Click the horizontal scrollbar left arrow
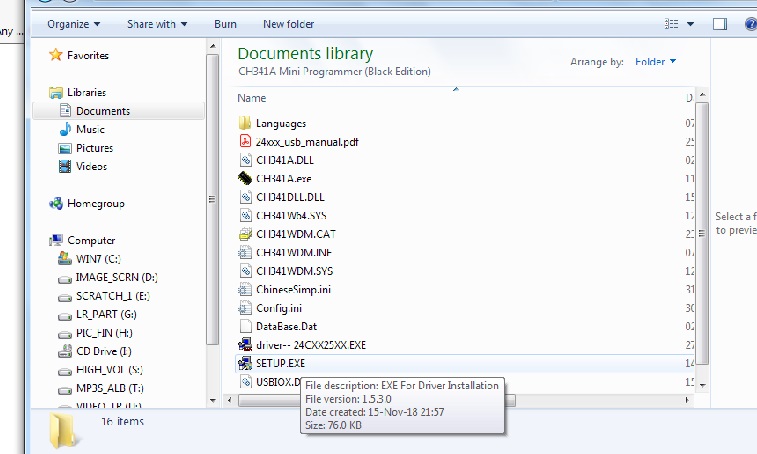 pyautogui.click(x=229, y=400)
